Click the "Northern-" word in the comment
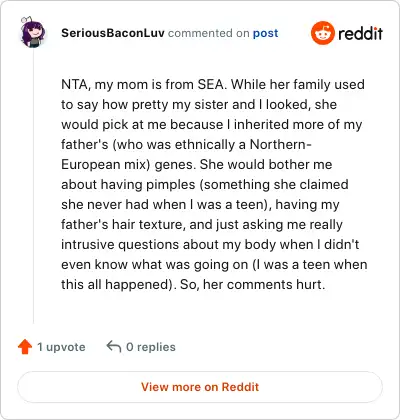 pos(281,144)
